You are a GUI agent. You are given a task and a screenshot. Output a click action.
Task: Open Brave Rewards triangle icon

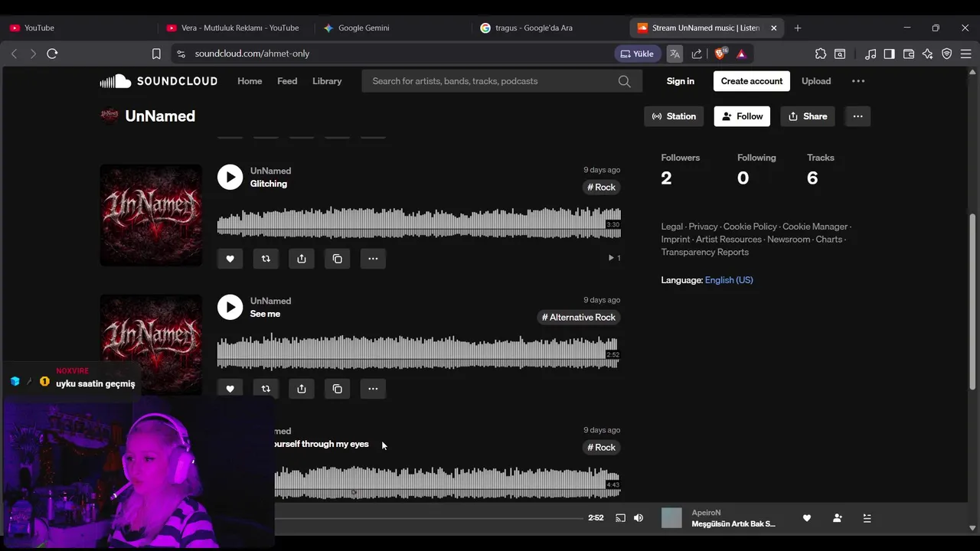coord(741,54)
